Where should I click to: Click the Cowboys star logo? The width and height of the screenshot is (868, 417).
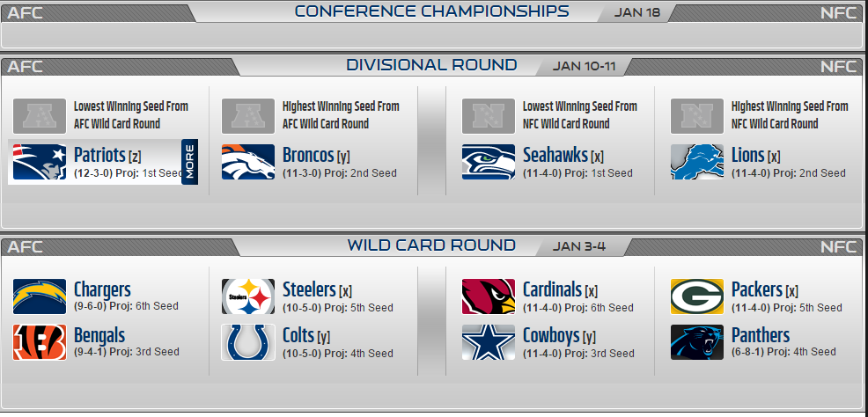[x=489, y=342]
